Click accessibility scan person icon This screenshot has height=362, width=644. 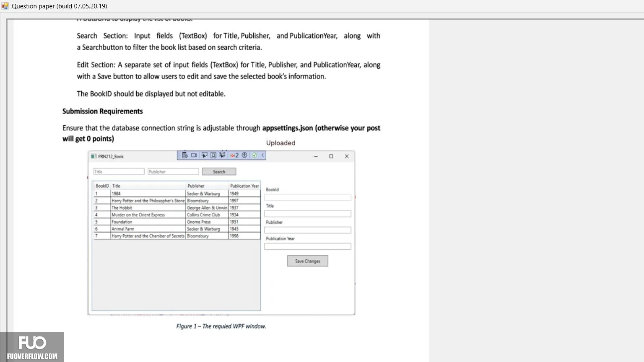(244, 155)
